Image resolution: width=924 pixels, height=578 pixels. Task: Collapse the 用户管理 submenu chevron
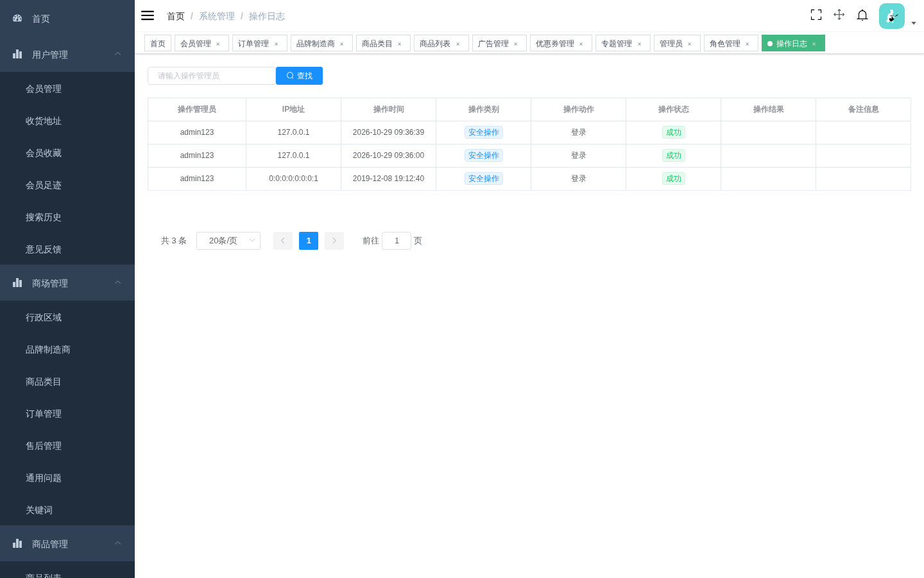coord(117,54)
